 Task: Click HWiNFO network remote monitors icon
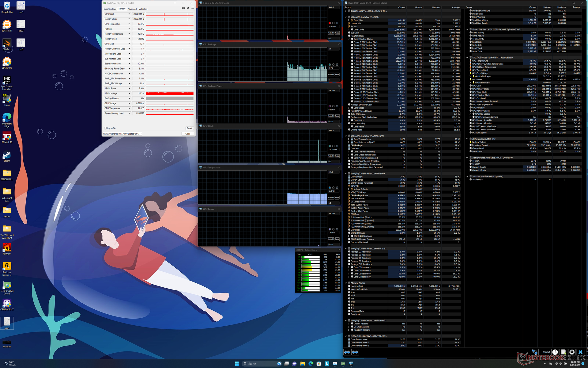[x=534, y=352]
